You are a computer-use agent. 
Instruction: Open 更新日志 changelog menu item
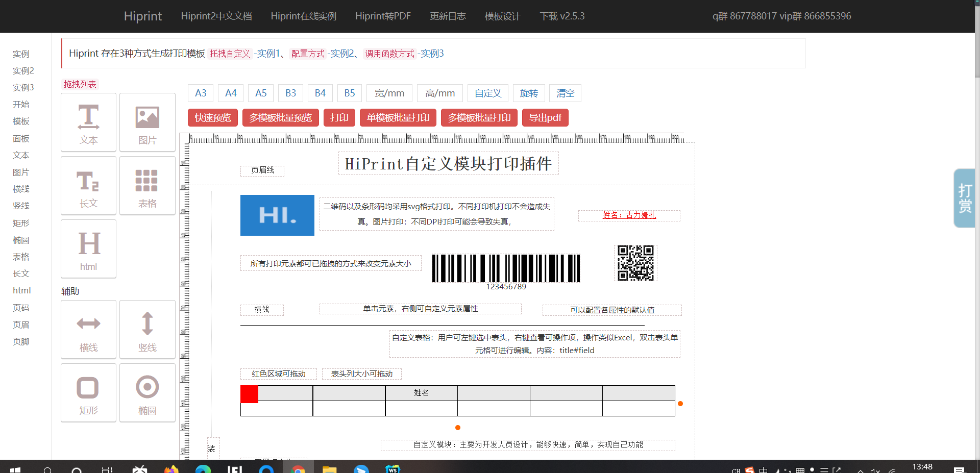(x=448, y=16)
